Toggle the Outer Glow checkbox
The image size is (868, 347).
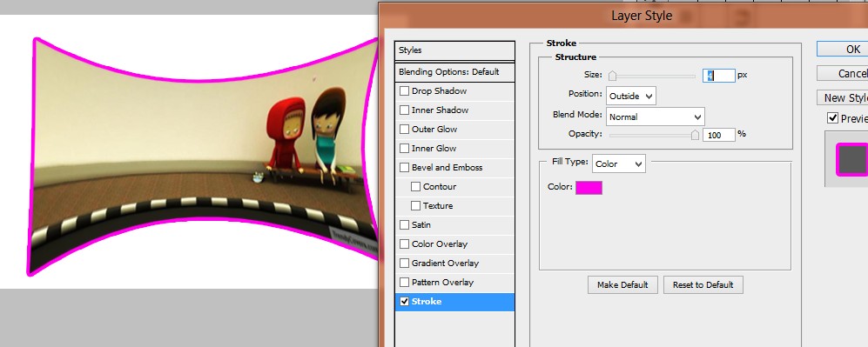click(x=404, y=130)
